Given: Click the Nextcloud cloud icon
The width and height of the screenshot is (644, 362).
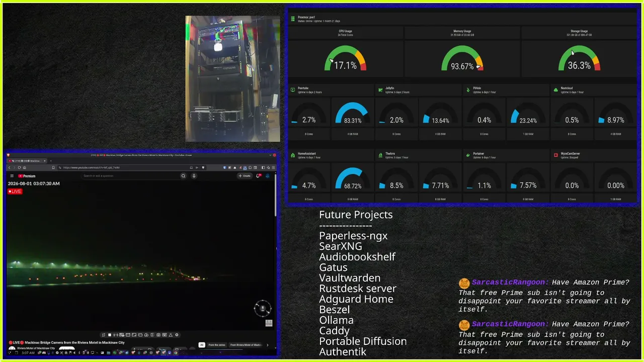Looking at the screenshot, I should [x=555, y=90].
